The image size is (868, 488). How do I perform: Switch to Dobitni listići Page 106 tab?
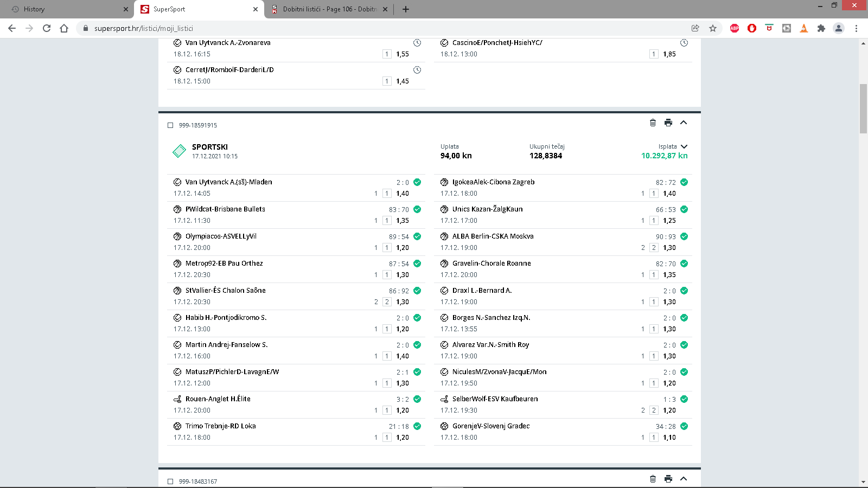pyautogui.click(x=329, y=9)
